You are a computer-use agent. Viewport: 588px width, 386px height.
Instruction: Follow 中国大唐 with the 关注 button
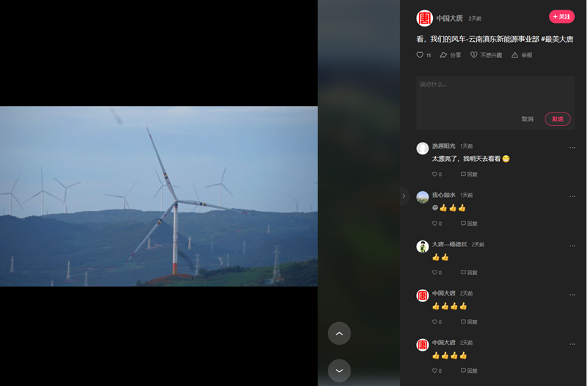click(562, 17)
